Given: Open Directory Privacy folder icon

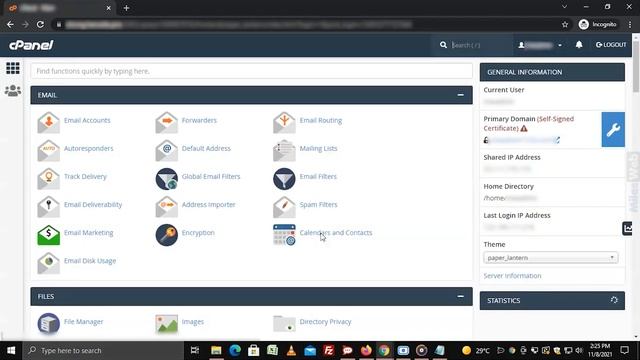Looking at the screenshot, I should tap(284, 324).
